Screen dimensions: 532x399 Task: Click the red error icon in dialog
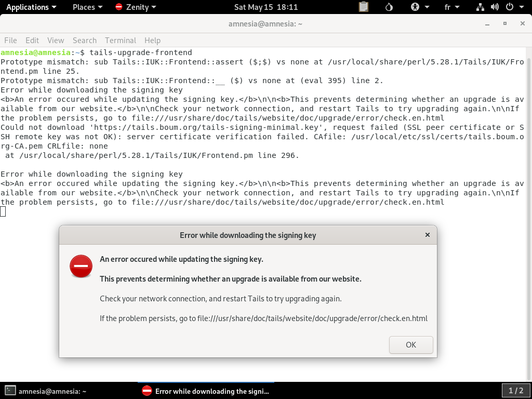click(81, 266)
